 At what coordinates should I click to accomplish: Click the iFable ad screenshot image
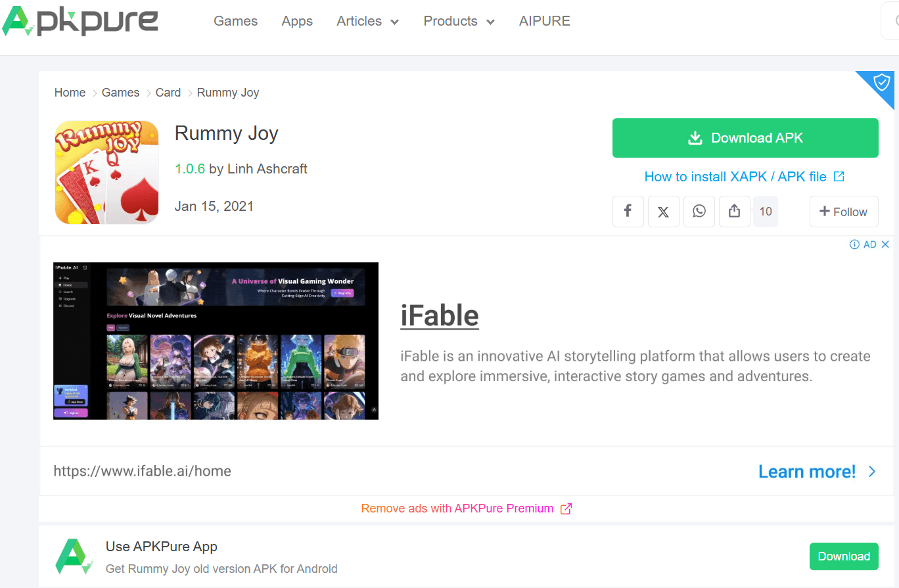click(x=216, y=341)
